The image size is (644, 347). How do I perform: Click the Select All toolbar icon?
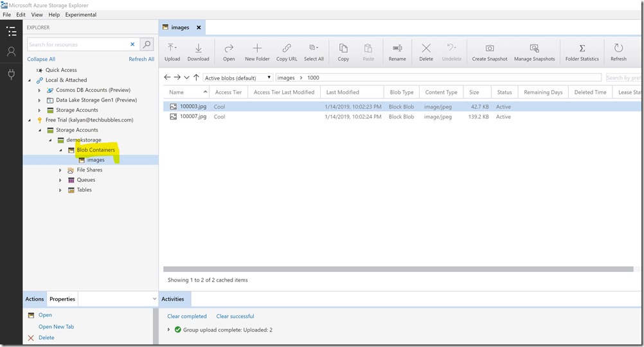coord(314,48)
